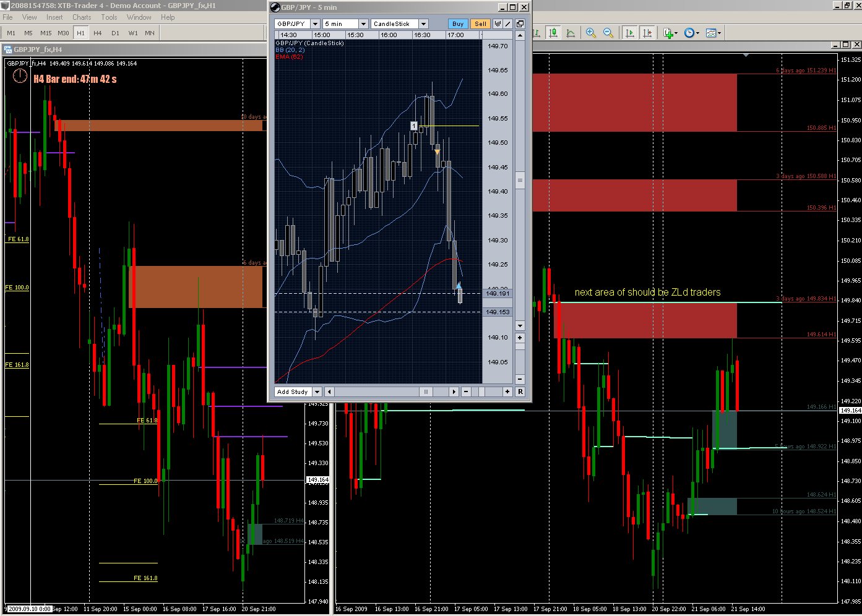Detach chart using overlapping windows icon
The width and height of the screenshot is (862, 616).
coord(520,24)
